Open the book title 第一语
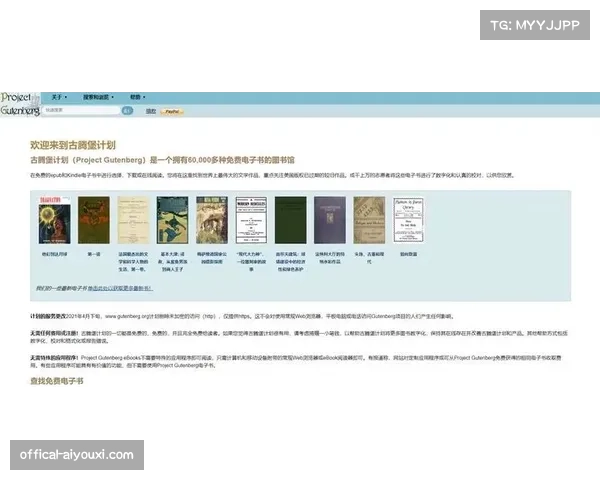Screen dimensions: 600x480 (x=94, y=254)
